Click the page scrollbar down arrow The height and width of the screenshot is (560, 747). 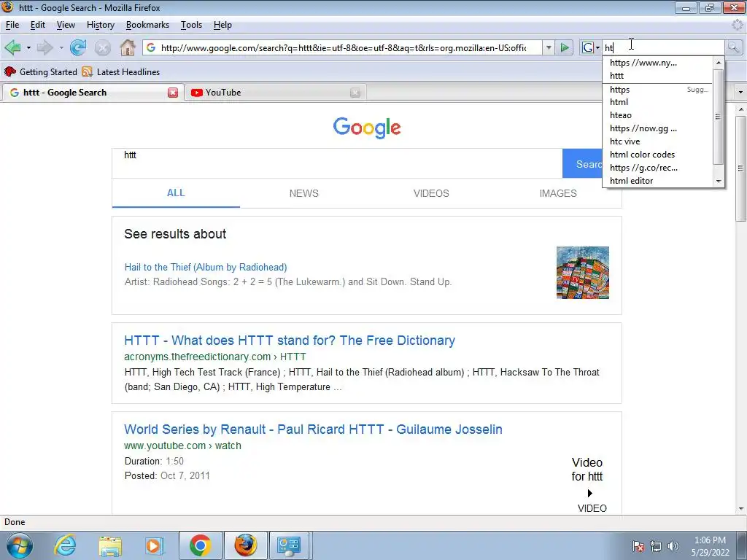tap(741, 508)
